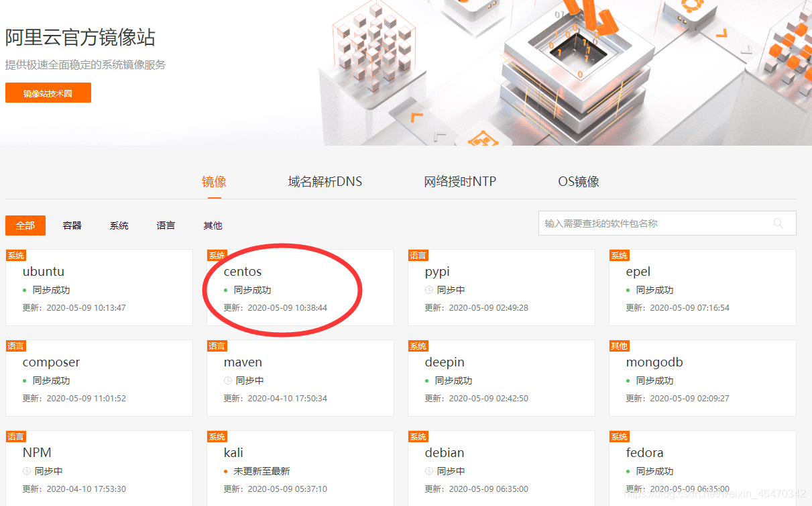Click the search magnifier icon
The height and width of the screenshot is (506, 812).
[778, 223]
